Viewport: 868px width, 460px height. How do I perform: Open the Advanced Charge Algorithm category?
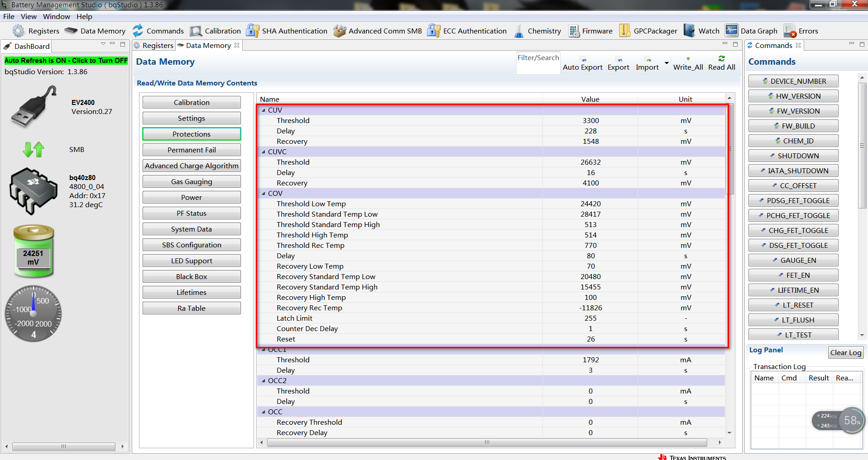192,166
